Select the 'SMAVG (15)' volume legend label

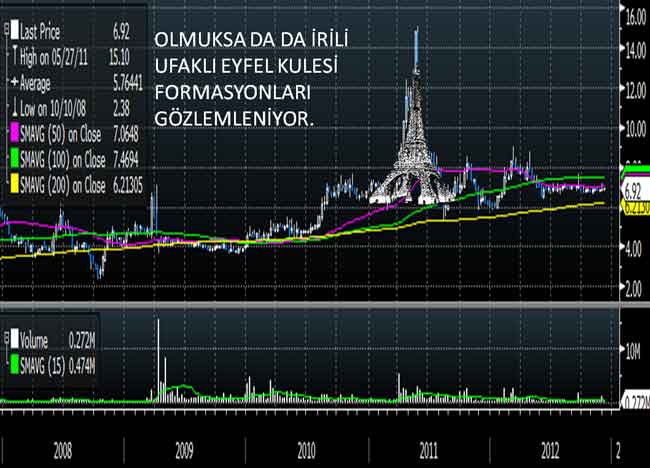coord(42,366)
